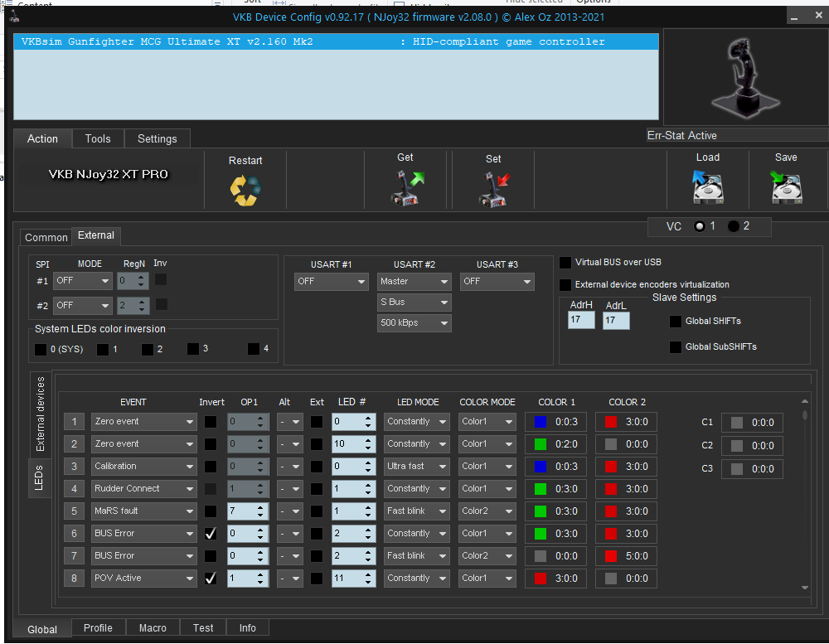Click the Load disk icon
829x644 pixels.
(x=708, y=187)
